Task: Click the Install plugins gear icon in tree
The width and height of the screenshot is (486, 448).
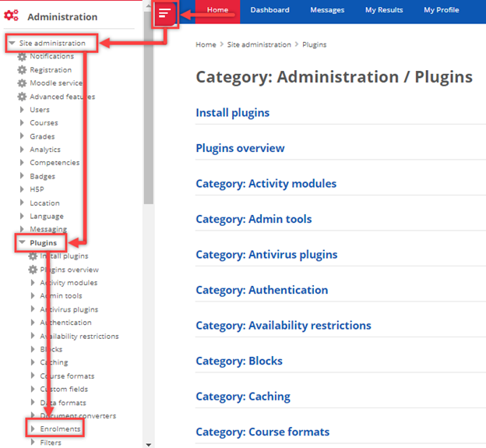Action: [33, 256]
